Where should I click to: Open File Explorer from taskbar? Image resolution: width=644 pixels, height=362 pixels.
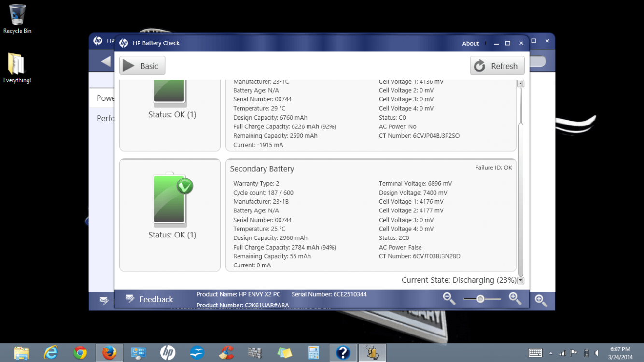(x=22, y=353)
